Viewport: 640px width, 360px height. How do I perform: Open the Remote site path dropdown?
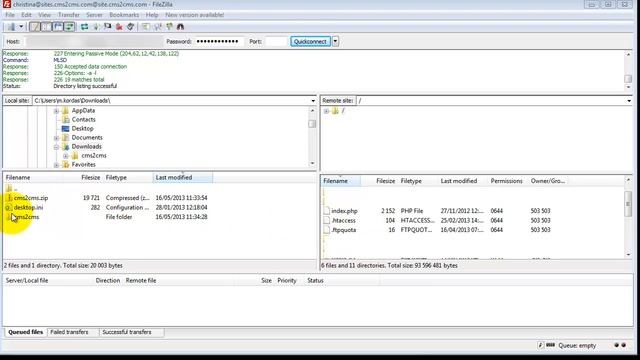pos(629,101)
